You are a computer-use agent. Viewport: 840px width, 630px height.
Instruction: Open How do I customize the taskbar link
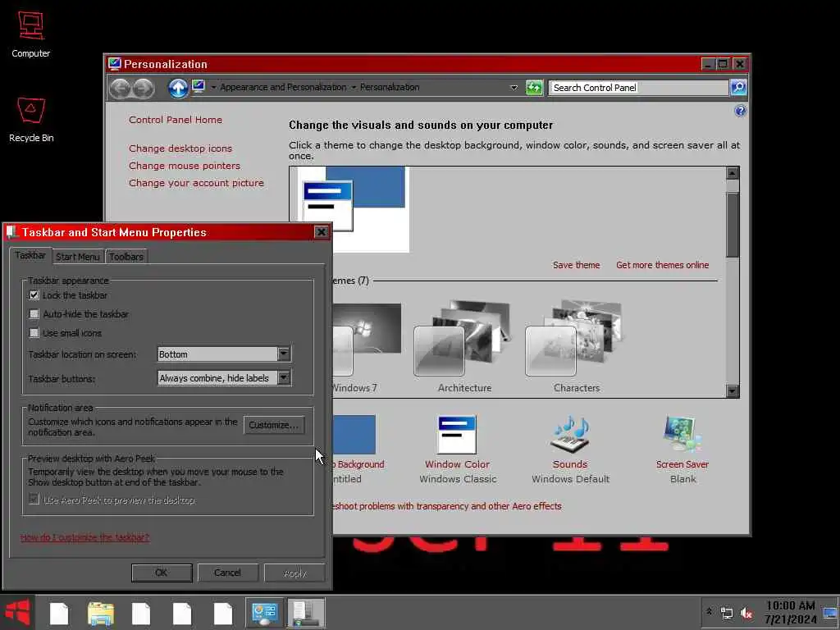84,536
